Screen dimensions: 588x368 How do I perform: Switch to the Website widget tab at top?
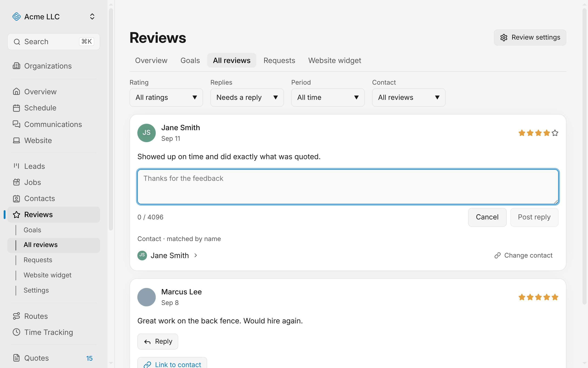pyautogui.click(x=335, y=60)
